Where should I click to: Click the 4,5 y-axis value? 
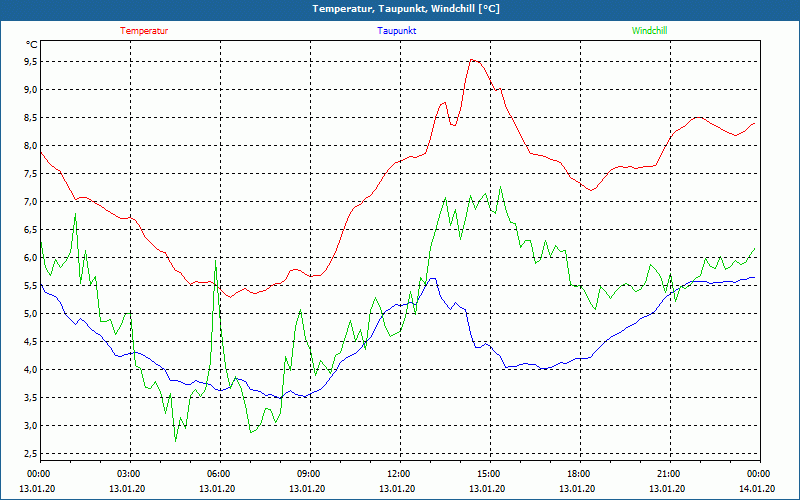[x=32, y=342]
